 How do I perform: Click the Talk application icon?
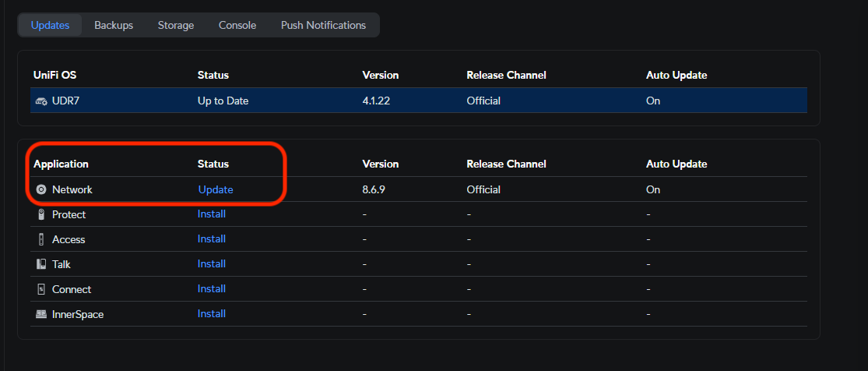pos(41,264)
